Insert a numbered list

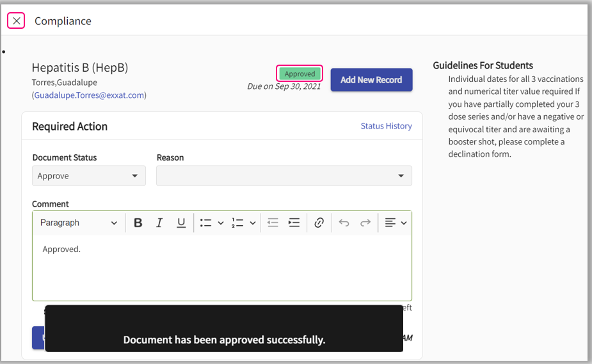pyautogui.click(x=237, y=223)
